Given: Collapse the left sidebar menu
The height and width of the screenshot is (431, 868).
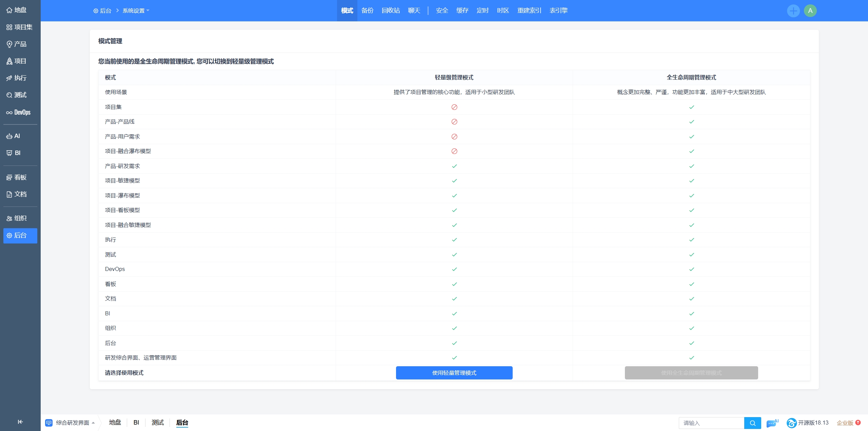Looking at the screenshot, I should pyautogui.click(x=20, y=422).
